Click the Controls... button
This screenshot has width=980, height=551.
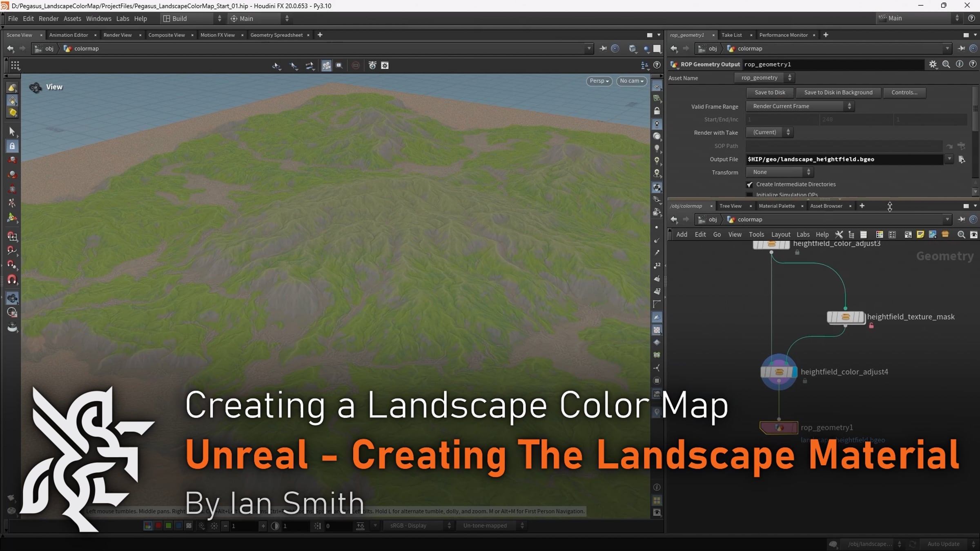pyautogui.click(x=904, y=93)
